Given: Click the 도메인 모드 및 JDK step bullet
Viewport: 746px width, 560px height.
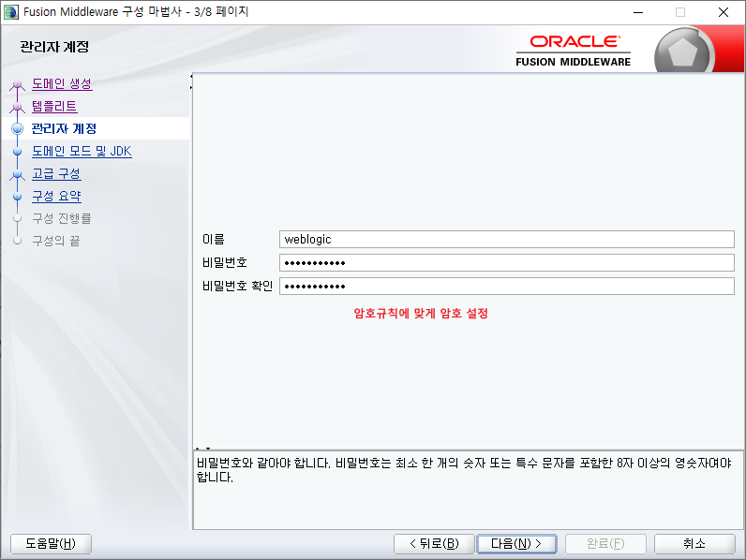Looking at the screenshot, I should pyautogui.click(x=18, y=152).
